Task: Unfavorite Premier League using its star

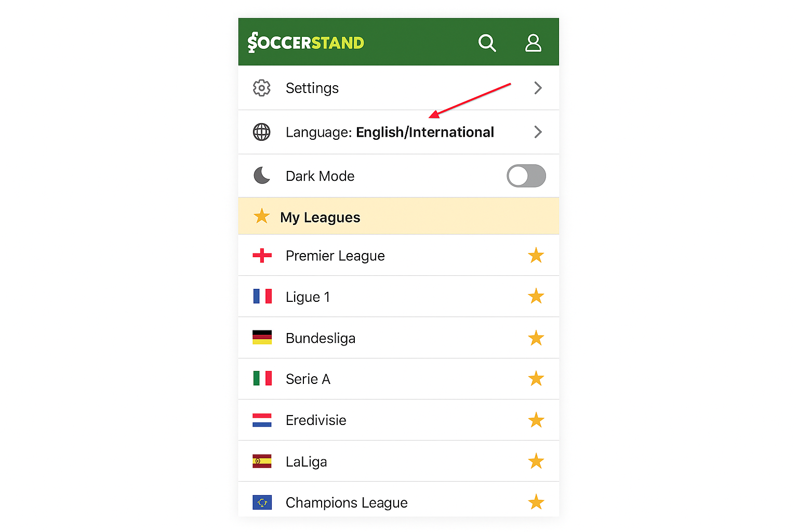Action: [536, 256]
